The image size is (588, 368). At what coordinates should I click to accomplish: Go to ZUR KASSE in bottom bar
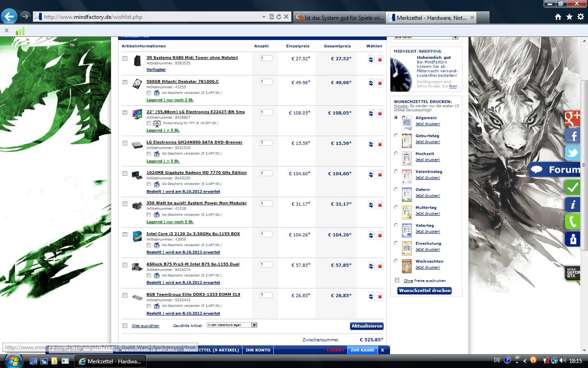(x=362, y=350)
